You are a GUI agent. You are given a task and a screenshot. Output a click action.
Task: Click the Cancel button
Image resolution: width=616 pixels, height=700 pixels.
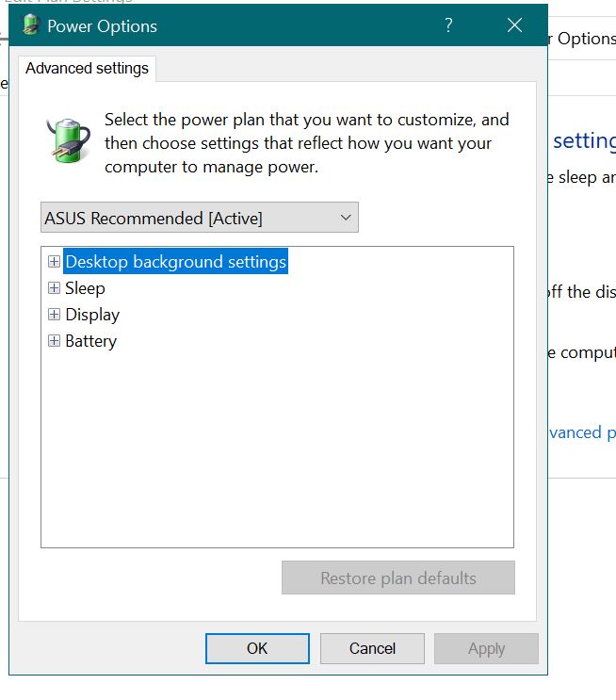tap(372, 648)
